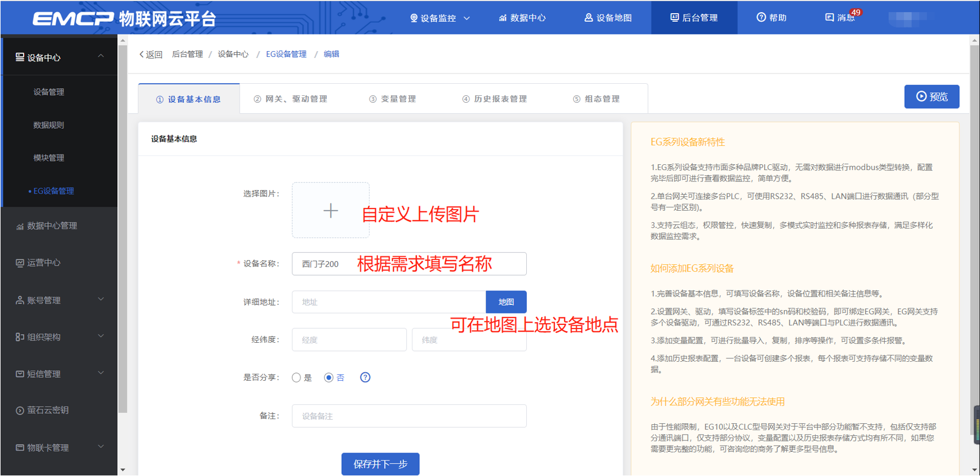This screenshot has width=980, height=476.
Task: Click the 是否分享 help question icon
Action: tap(365, 377)
